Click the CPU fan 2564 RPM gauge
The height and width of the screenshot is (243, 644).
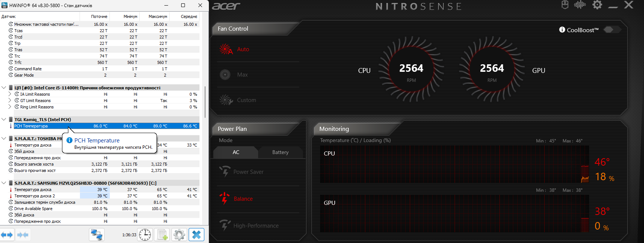[x=411, y=70]
